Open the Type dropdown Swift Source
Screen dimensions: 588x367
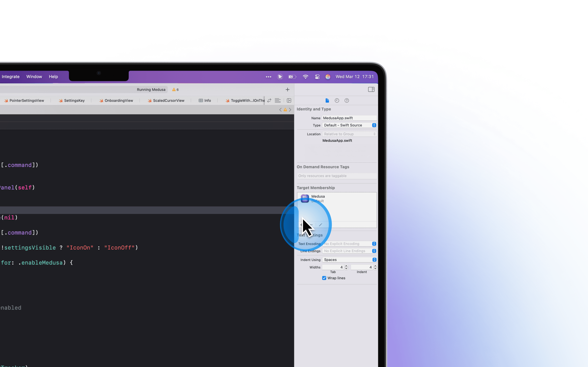pyautogui.click(x=349, y=125)
